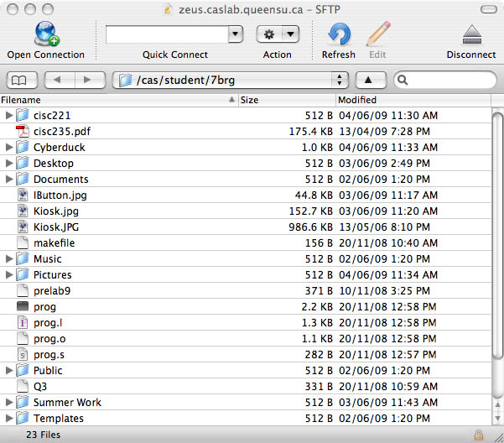
Task: Expand the Pictures folder triangle
Action: [9, 275]
